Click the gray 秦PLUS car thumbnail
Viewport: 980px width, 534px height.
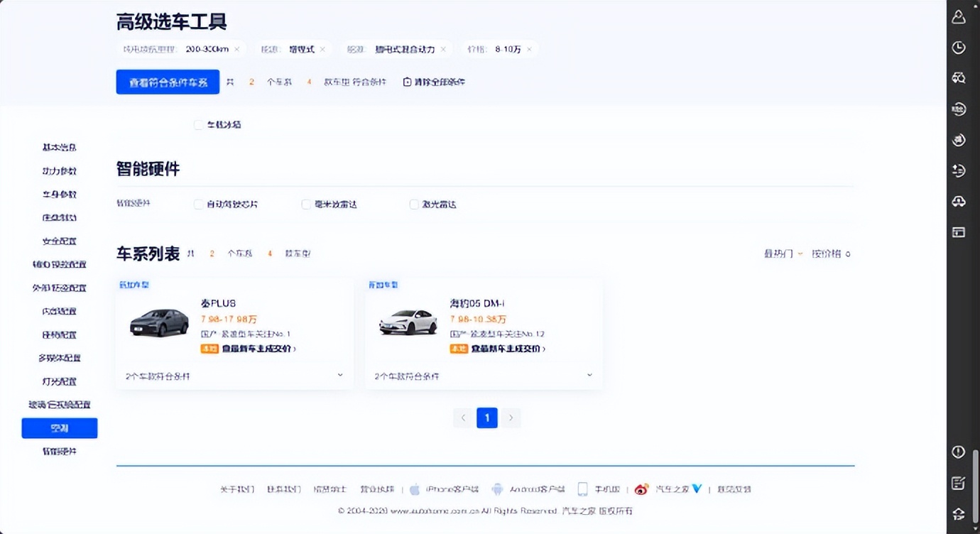[159, 322]
